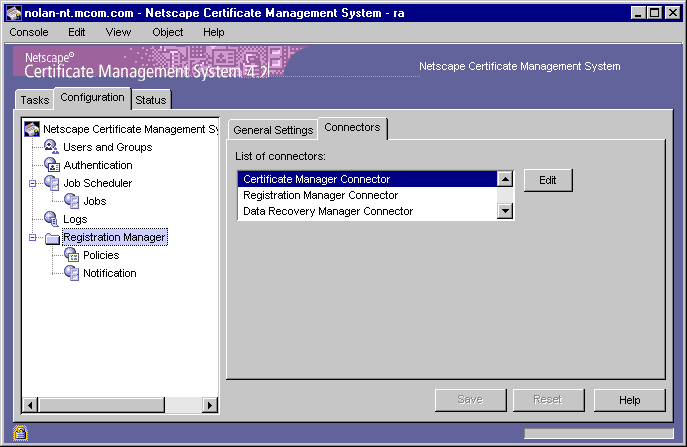This screenshot has height=447, width=687.
Task: Click the Job Scheduler icon
Action: click(x=52, y=183)
